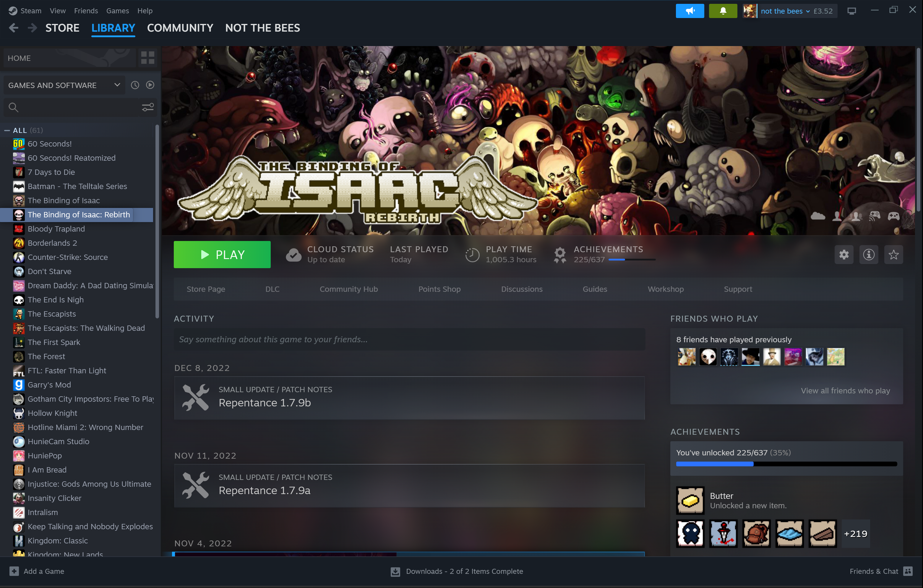Click full controller support icon on banner
The height and width of the screenshot is (588, 923).
pos(893,216)
